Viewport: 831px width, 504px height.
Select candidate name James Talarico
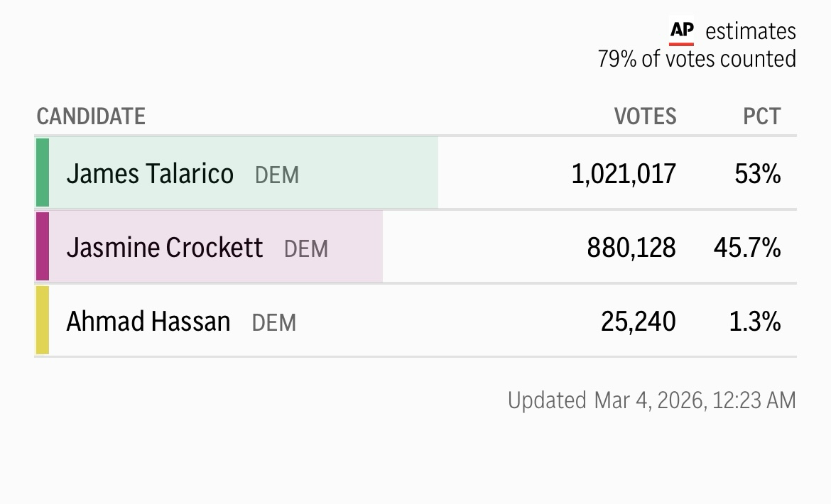coord(150,174)
